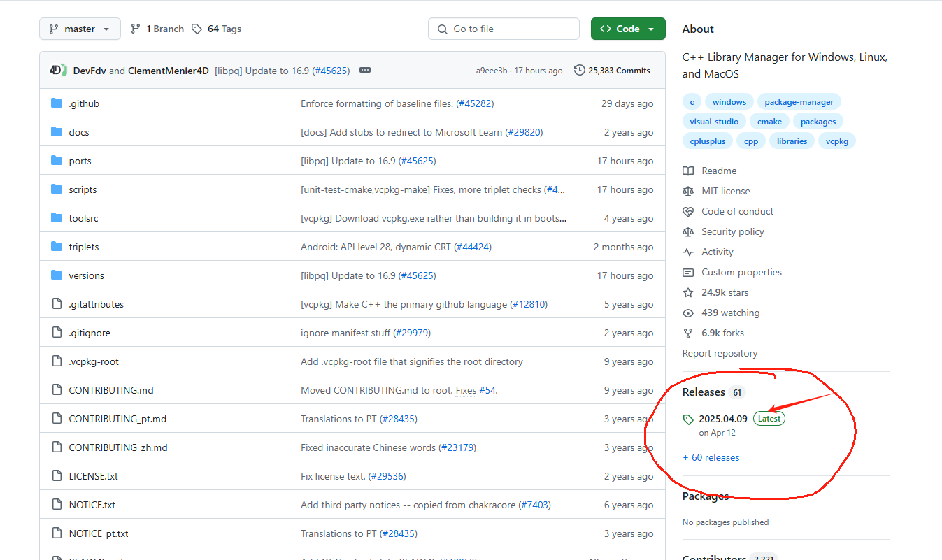The height and width of the screenshot is (560, 942).
Task: Click the toolsrc folder icon
Action: click(57, 218)
